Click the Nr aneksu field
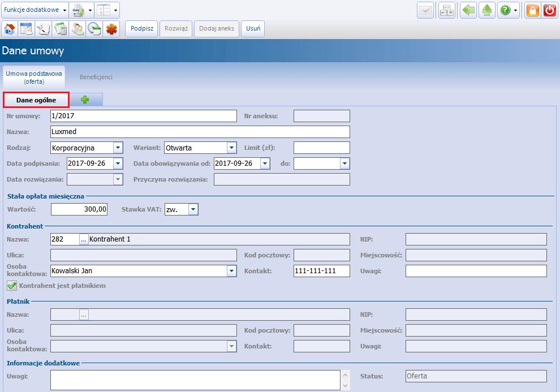This screenshot has height=392, width=560. pos(322,115)
